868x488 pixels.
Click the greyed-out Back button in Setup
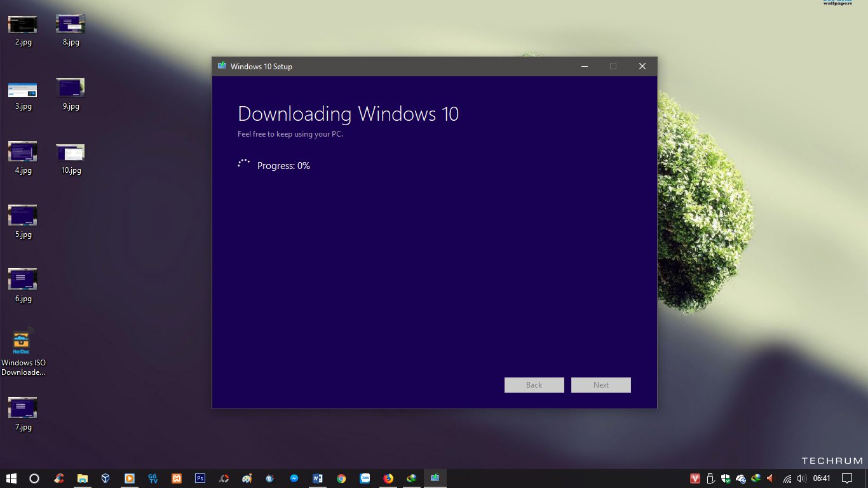[x=534, y=385]
